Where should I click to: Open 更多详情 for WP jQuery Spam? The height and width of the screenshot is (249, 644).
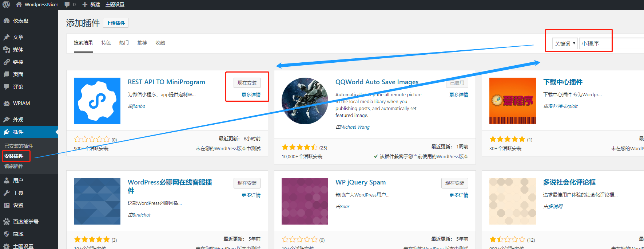(459, 195)
